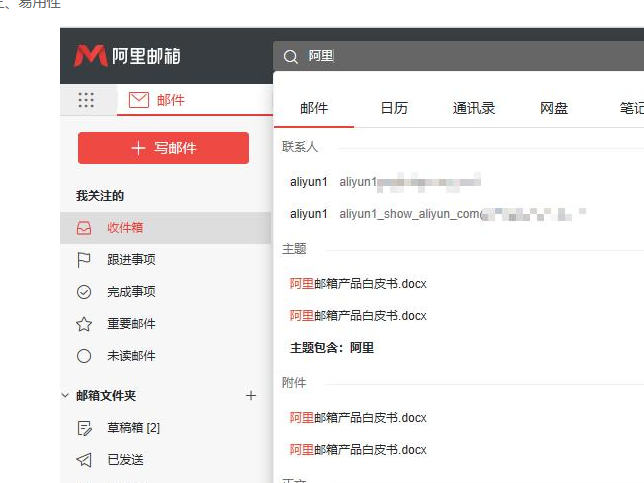This screenshot has width=644, height=483.
Task: Add a new mailbox folder with plus icon
Action: coord(251,396)
